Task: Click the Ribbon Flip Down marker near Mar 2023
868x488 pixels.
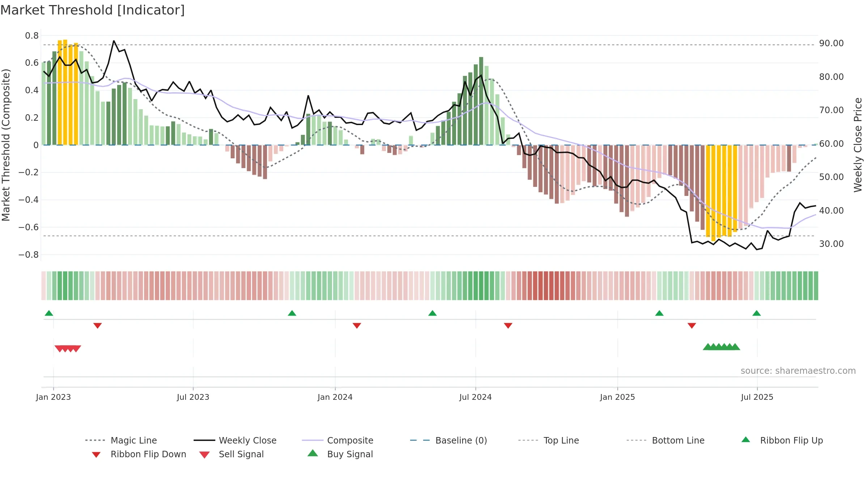Action: (97, 326)
